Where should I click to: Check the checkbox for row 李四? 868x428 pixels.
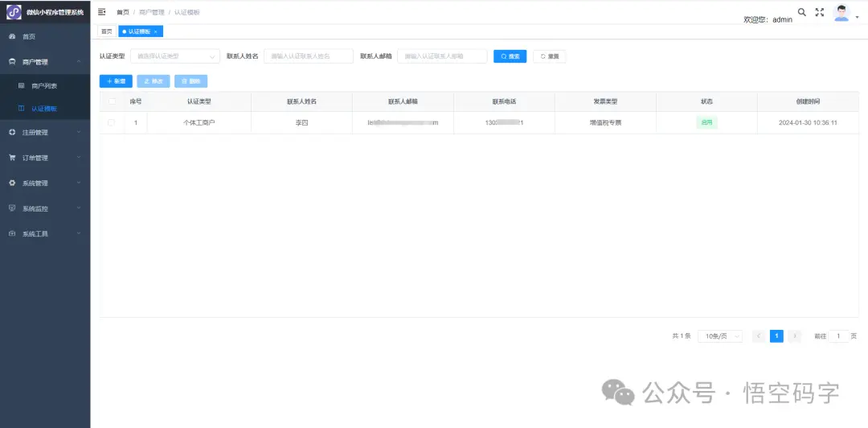coord(111,122)
